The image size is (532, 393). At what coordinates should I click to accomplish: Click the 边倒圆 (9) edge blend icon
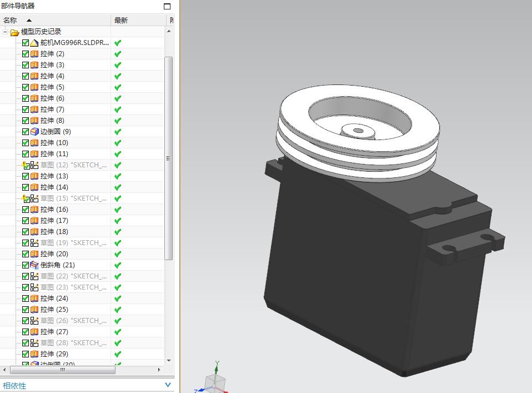[34, 131]
